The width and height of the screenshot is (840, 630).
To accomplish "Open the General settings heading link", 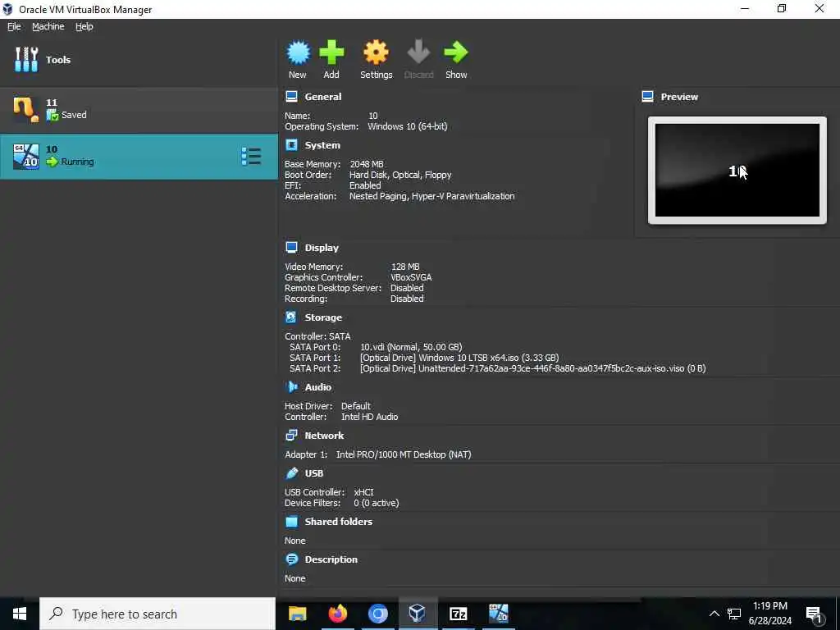I will (x=323, y=97).
